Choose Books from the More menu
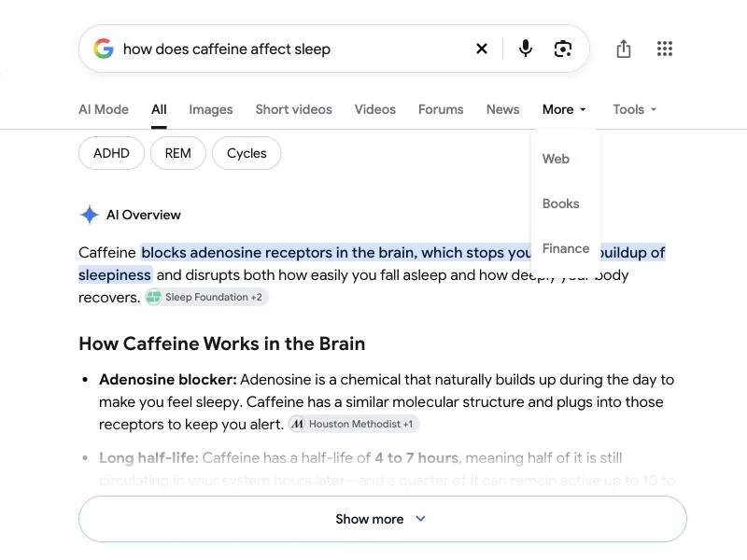The width and height of the screenshot is (747, 560). pyautogui.click(x=561, y=203)
